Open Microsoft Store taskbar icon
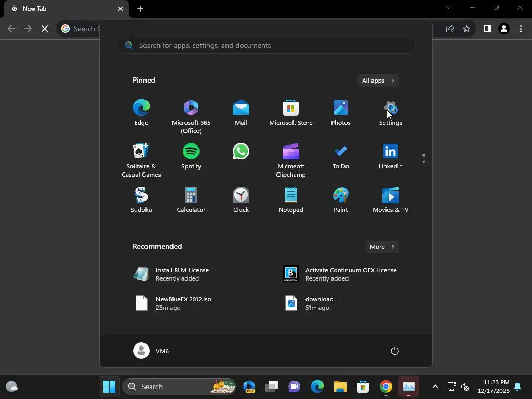The image size is (532, 399). [x=363, y=387]
